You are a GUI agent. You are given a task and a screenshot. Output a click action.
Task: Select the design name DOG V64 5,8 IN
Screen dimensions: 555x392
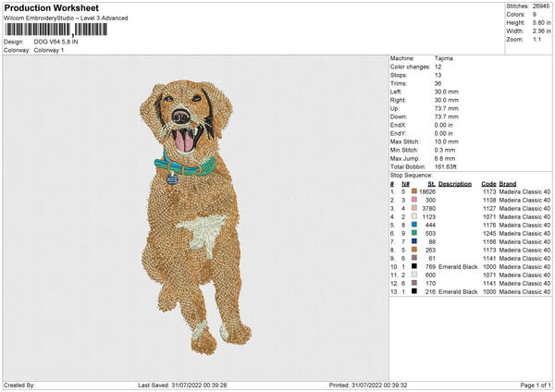(x=59, y=43)
